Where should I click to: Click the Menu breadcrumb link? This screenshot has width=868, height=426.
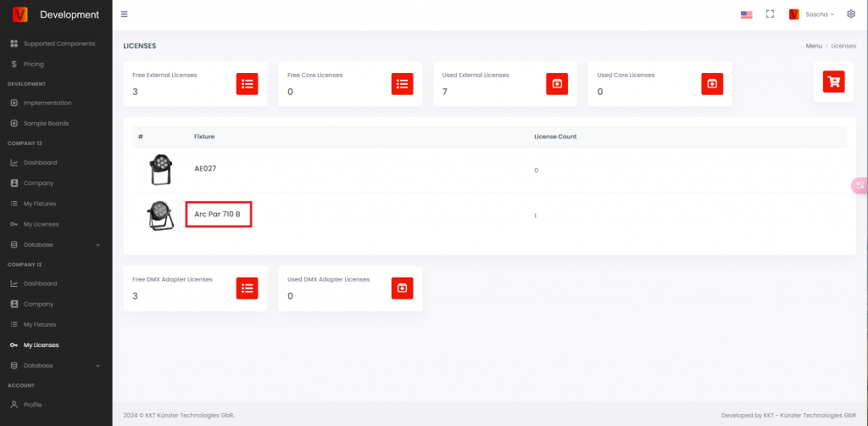[x=813, y=45]
